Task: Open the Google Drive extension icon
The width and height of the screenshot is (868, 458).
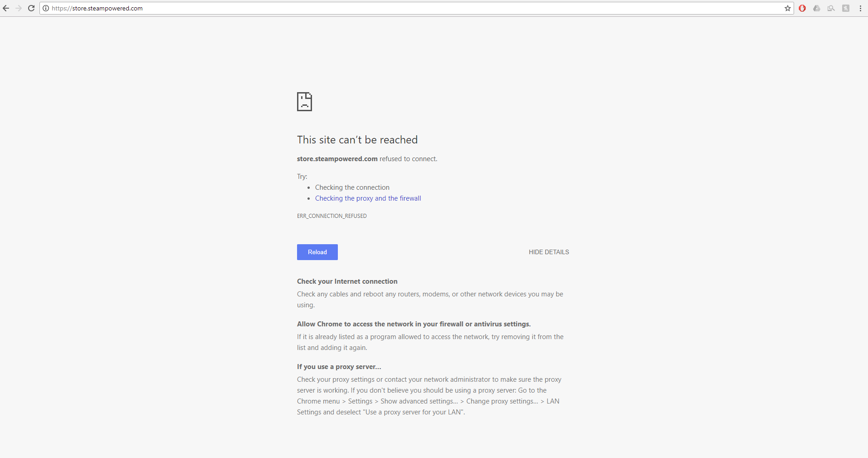Action: pyautogui.click(x=817, y=8)
